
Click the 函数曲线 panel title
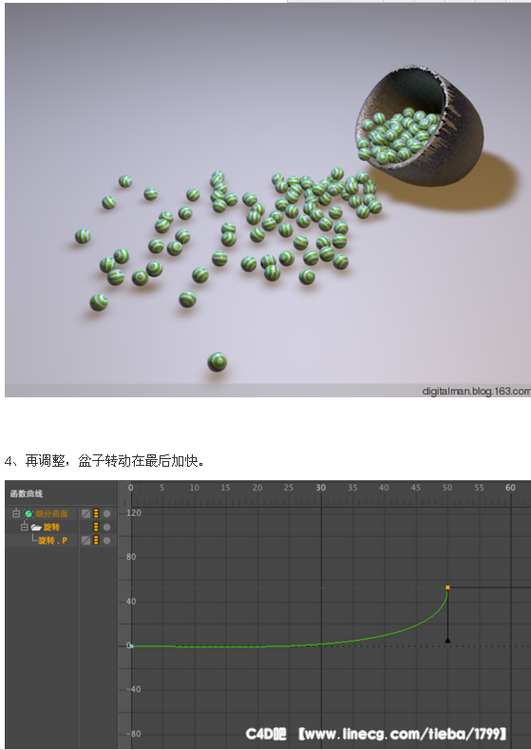coord(26,493)
